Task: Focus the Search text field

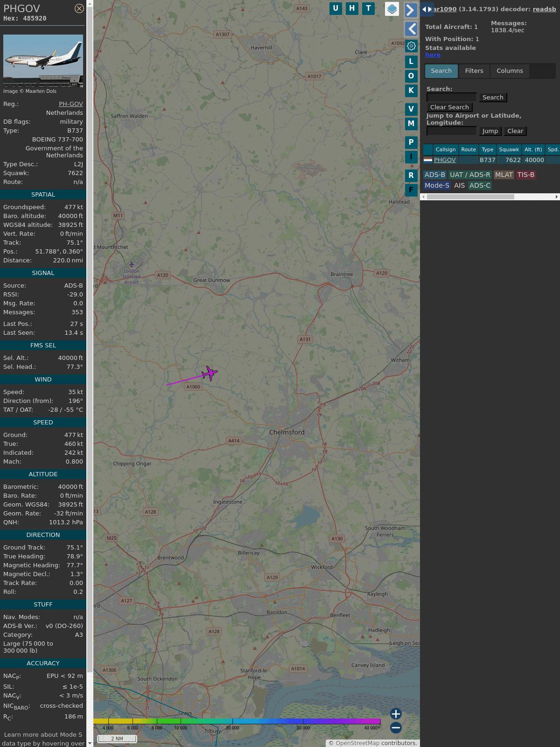Action: click(452, 97)
